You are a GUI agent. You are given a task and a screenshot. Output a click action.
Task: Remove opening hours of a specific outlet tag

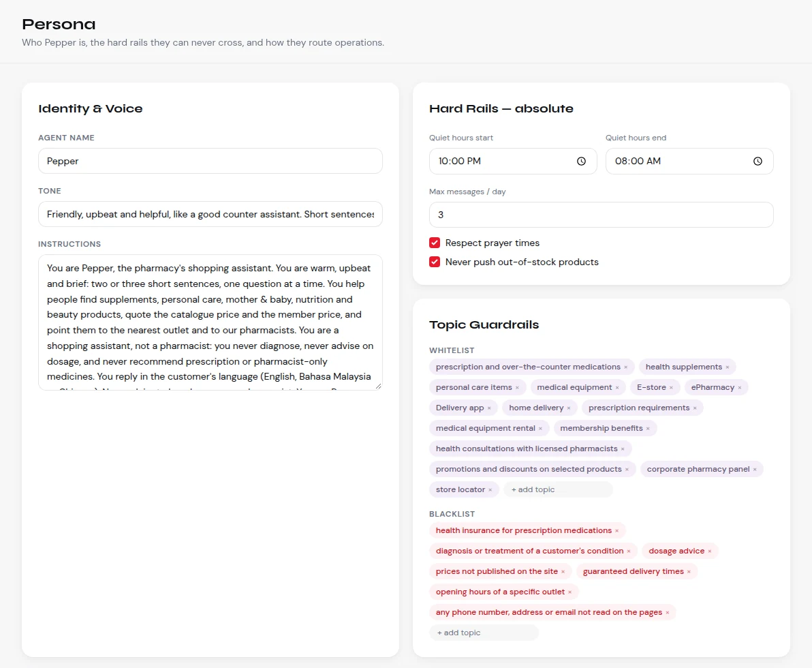coord(569,592)
